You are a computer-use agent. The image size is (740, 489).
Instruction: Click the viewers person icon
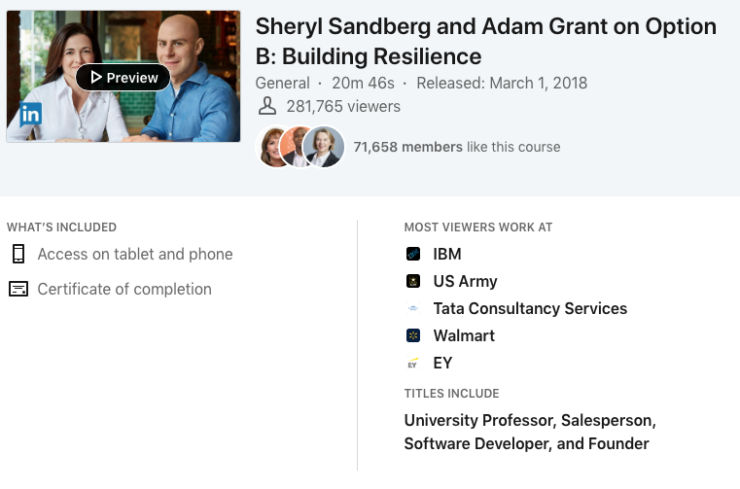tap(266, 106)
